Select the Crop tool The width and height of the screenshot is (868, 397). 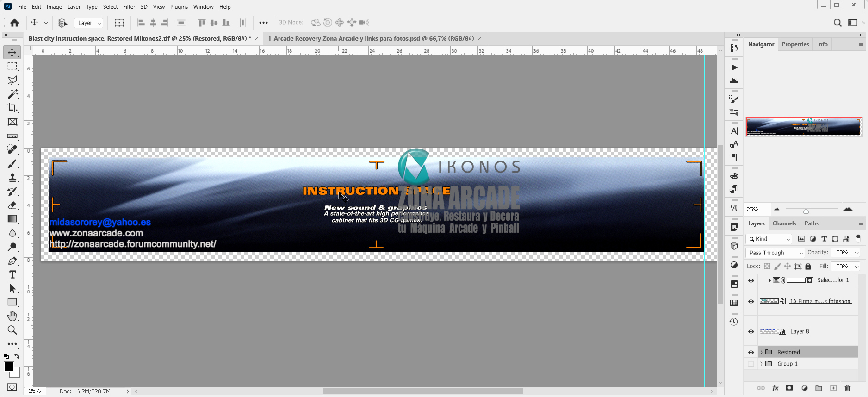coord(12,108)
